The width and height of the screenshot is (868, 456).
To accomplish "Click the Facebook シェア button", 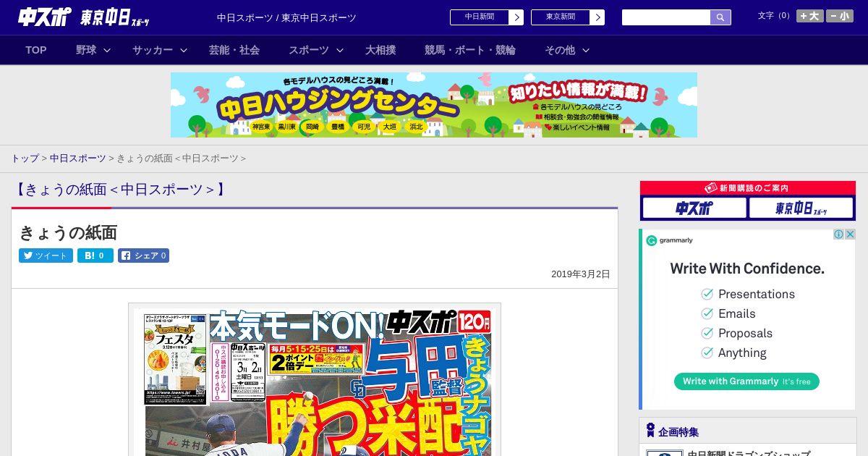I will tap(143, 256).
